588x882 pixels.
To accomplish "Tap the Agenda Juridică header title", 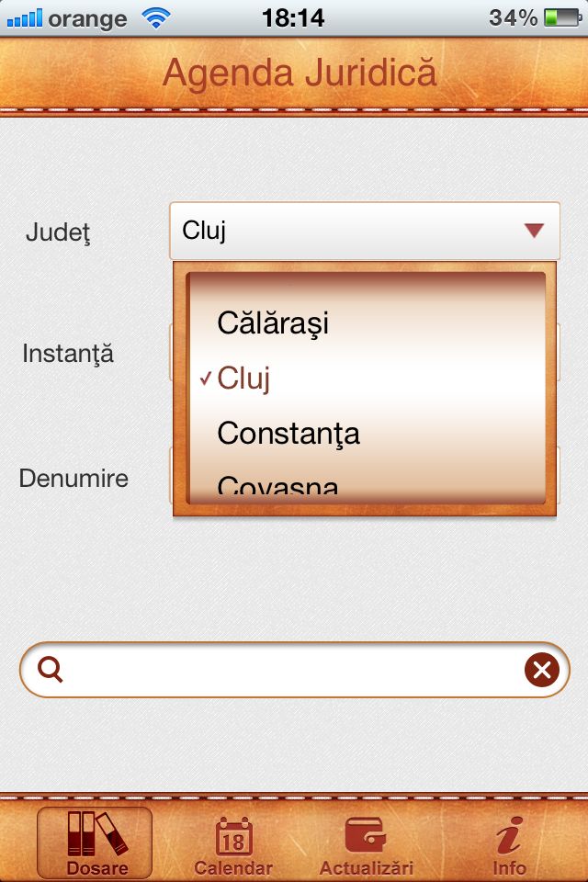I will click(x=300, y=73).
